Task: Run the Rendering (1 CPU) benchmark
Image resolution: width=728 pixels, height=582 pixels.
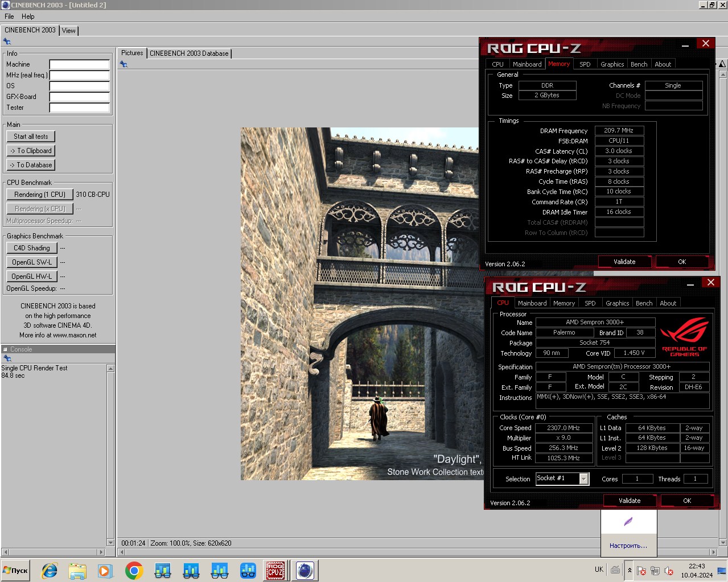Action: click(x=40, y=195)
